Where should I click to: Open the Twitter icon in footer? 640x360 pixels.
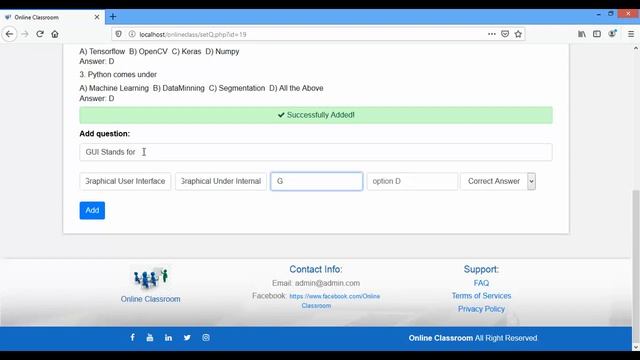(x=187, y=338)
